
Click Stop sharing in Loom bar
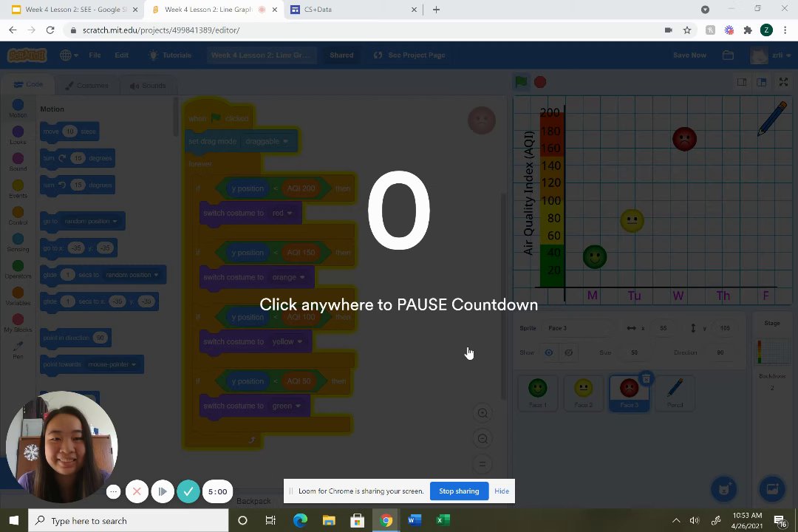(459, 491)
